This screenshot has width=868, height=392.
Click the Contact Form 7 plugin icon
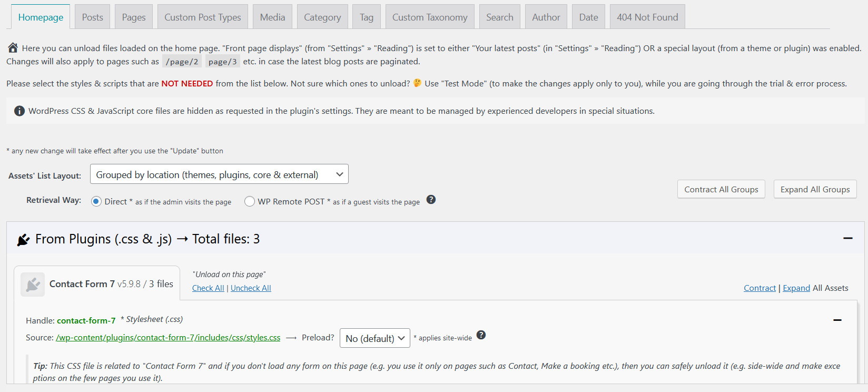click(33, 285)
